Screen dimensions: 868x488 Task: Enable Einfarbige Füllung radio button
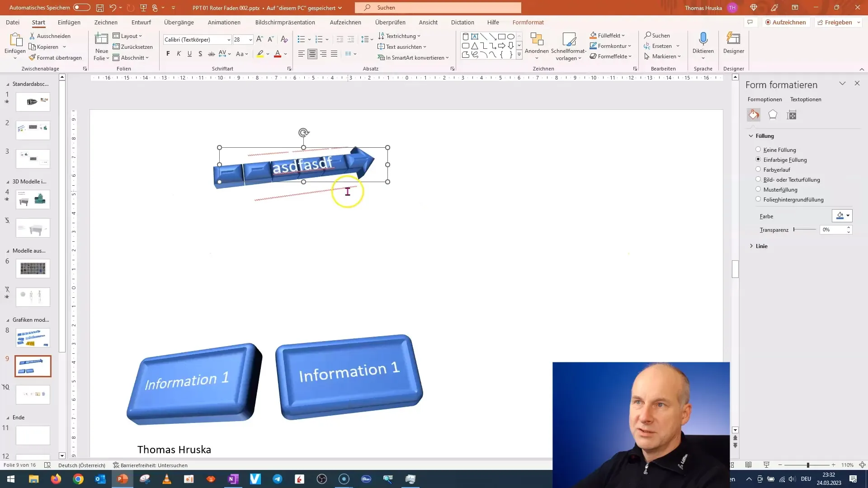click(x=758, y=159)
